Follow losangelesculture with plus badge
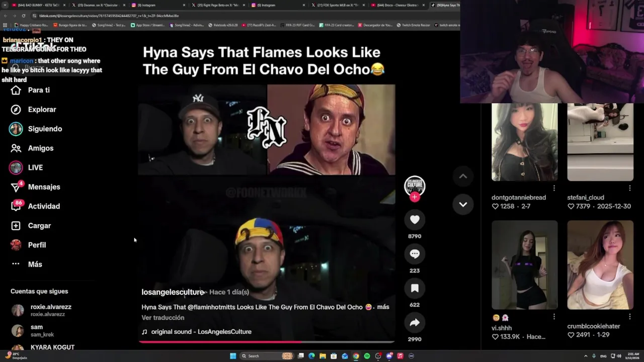The image size is (644, 362). (x=415, y=197)
